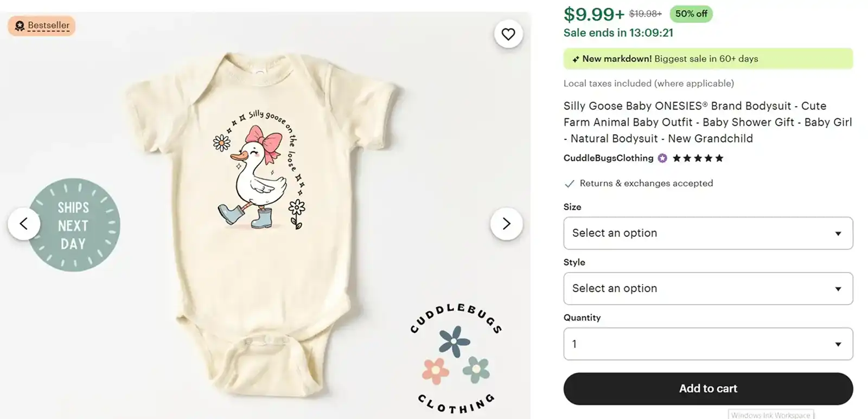Click the Windows Ink Workspace tray item

pyautogui.click(x=771, y=415)
